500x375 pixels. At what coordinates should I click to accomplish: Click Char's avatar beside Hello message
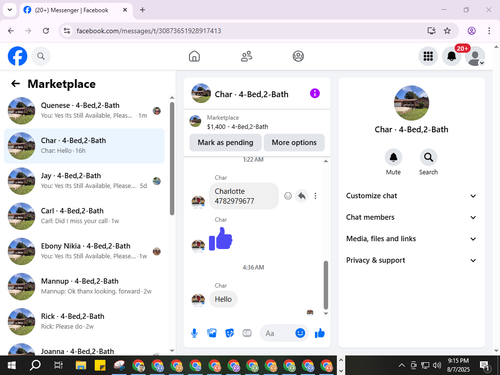click(x=198, y=299)
